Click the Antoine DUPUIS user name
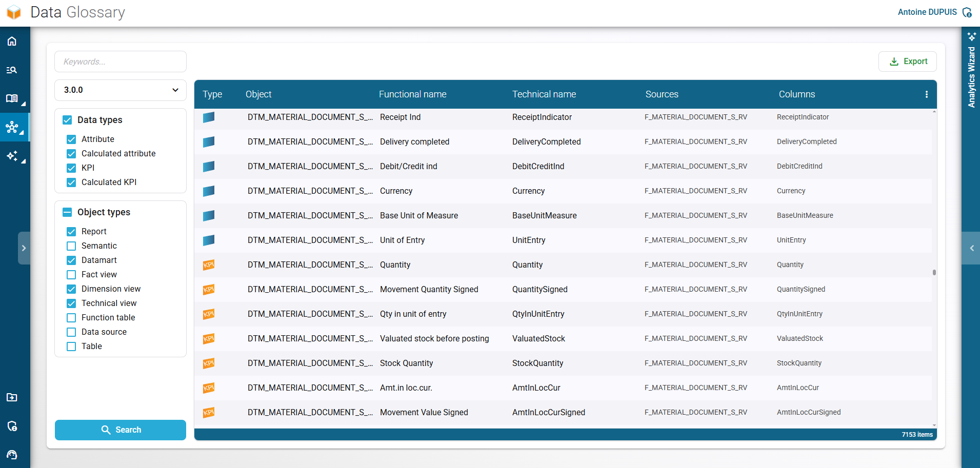The width and height of the screenshot is (980, 468). pos(927,12)
